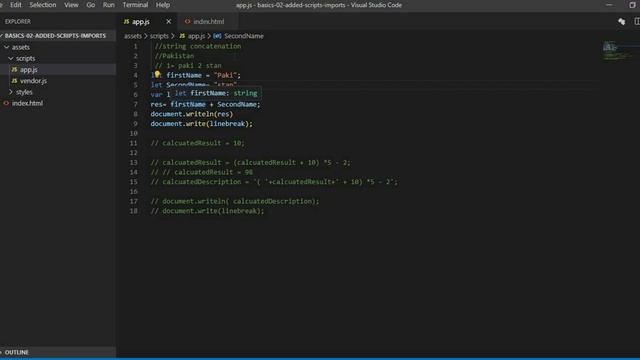Open the compare changes icon in the editor toolbar

tap(621, 22)
